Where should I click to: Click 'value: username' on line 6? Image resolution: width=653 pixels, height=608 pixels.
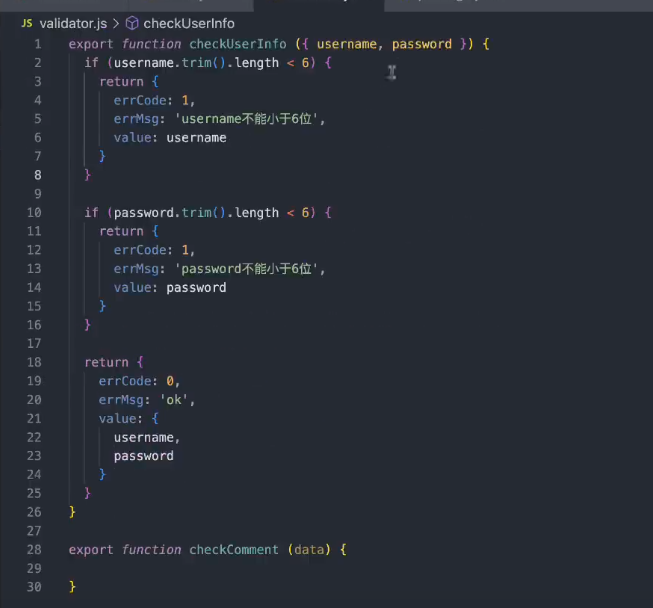170,138
